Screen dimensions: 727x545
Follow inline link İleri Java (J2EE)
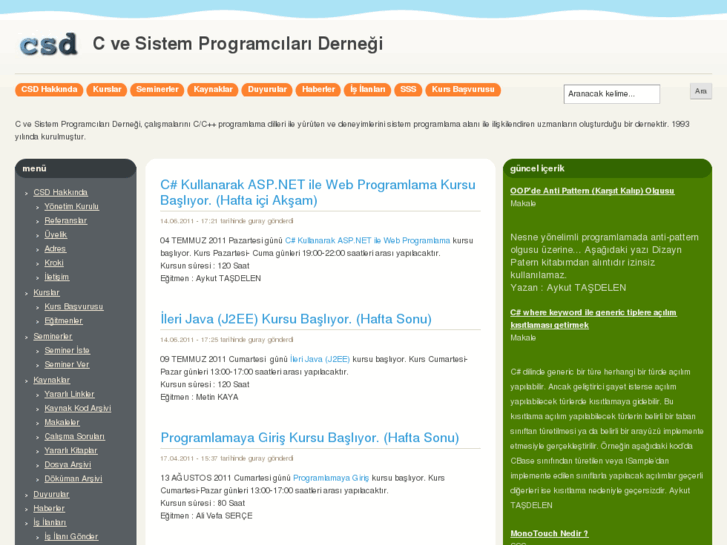(320, 359)
